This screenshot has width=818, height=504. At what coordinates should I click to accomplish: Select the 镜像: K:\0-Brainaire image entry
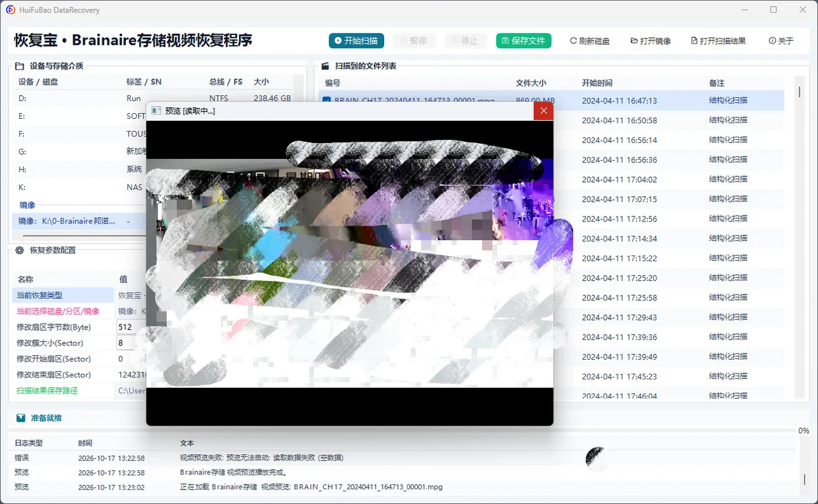pos(79,221)
